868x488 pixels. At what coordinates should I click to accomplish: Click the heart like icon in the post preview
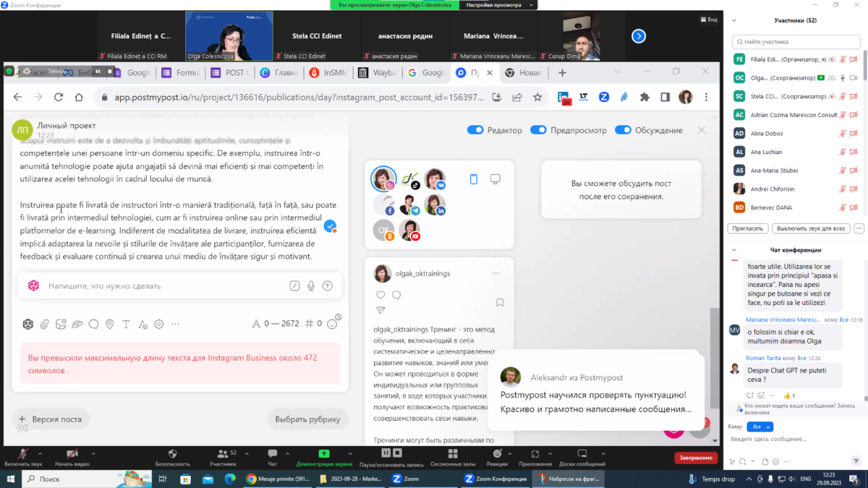point(380,295)
